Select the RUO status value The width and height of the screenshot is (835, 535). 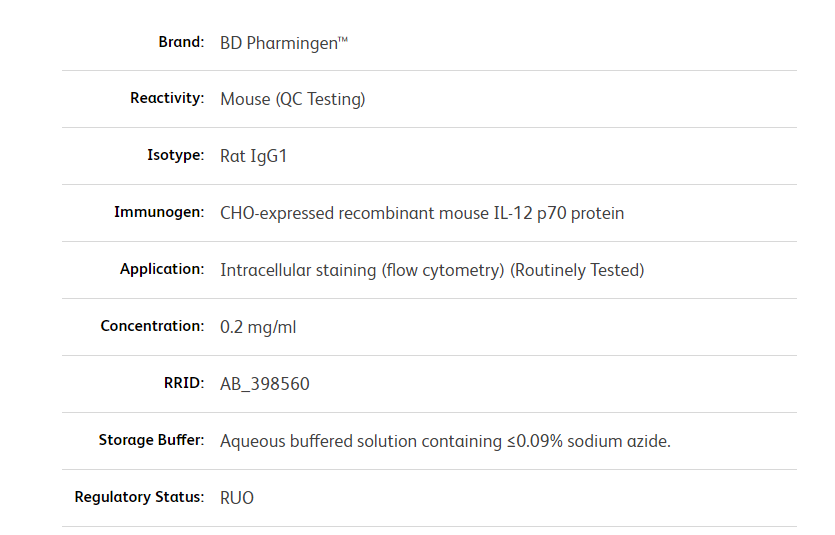tap(237, 498)
